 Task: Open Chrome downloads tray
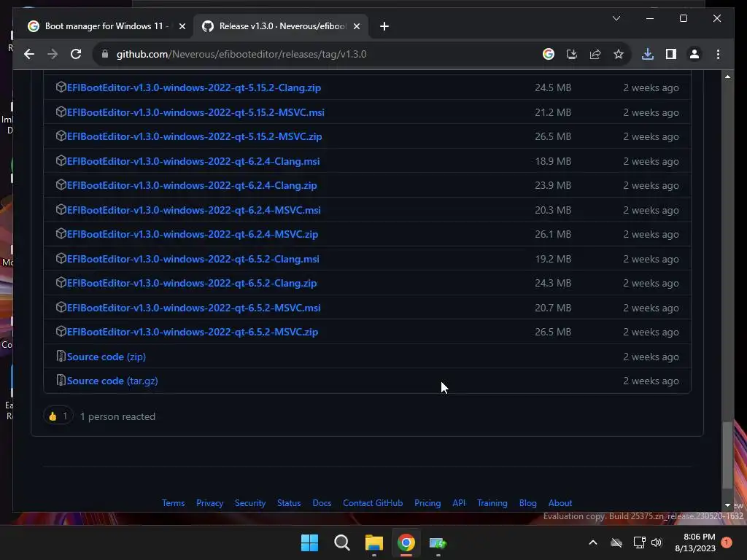tap(648, 54)
